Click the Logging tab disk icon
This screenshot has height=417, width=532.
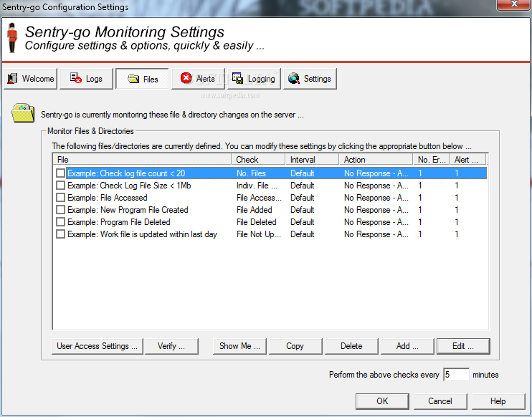(237, 78)
